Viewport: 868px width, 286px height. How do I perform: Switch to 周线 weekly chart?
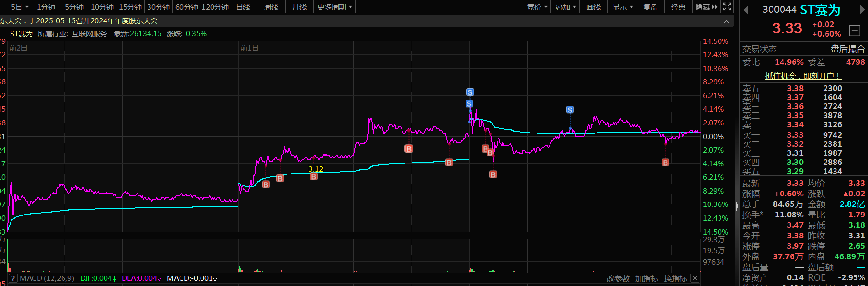[271, 7]
